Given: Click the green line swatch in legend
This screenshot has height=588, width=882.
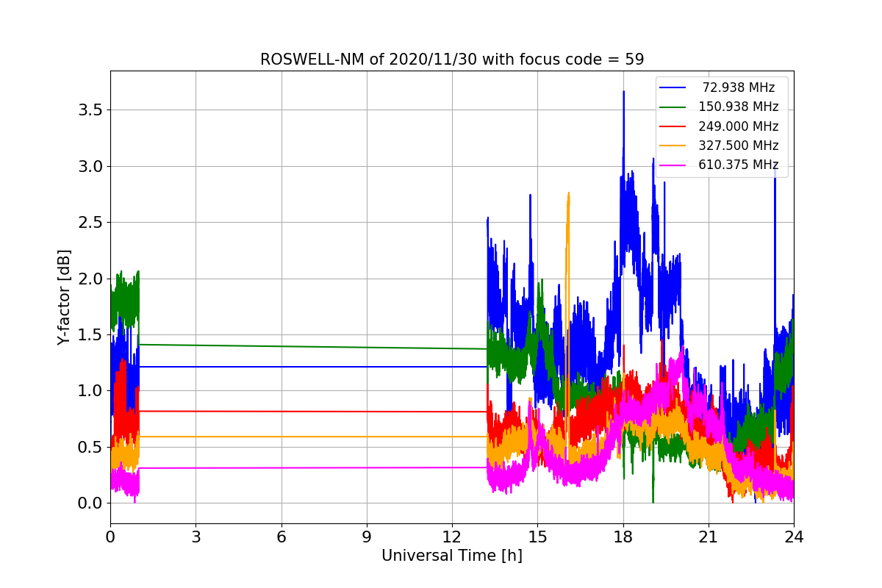Looking at the screenshot, I should [673, 107].
